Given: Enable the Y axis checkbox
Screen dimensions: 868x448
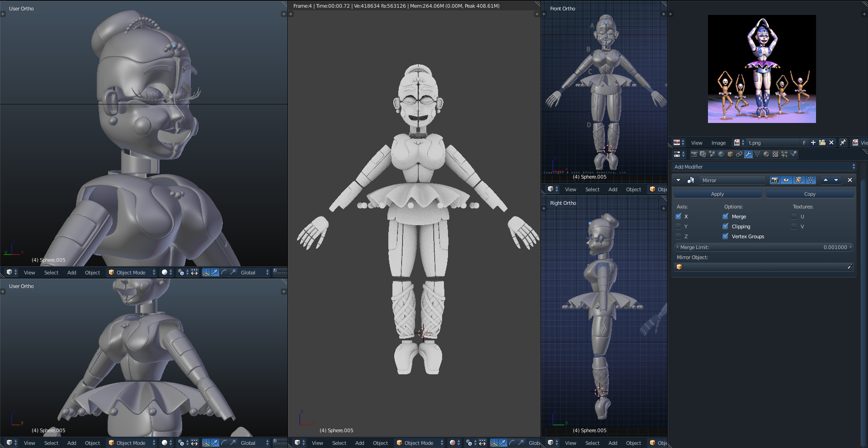Looking at the screenshot, I should (679, 226).
